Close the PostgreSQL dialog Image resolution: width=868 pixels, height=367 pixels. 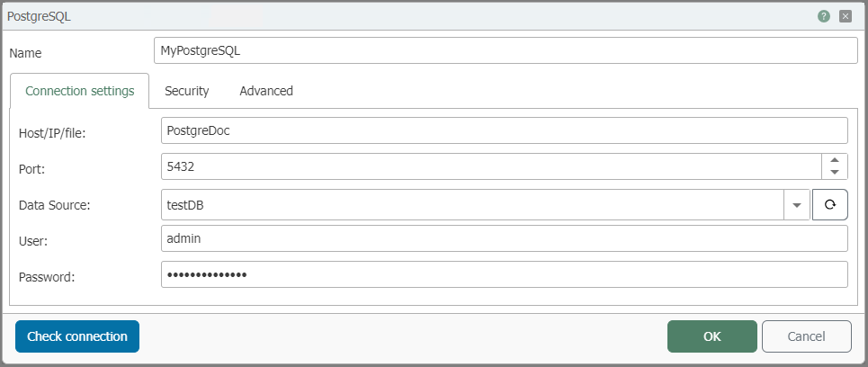click(x=846, y=16)
